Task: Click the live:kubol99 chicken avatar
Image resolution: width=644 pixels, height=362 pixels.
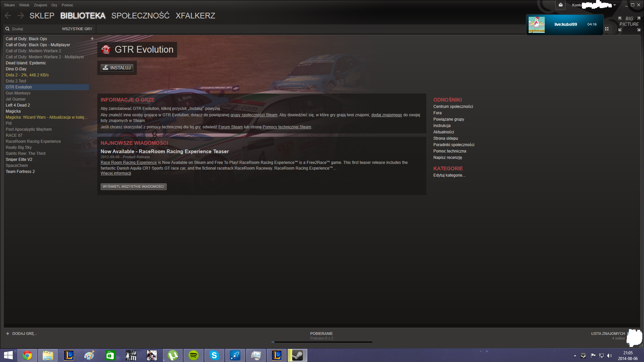Action: (x=537, y=24)
